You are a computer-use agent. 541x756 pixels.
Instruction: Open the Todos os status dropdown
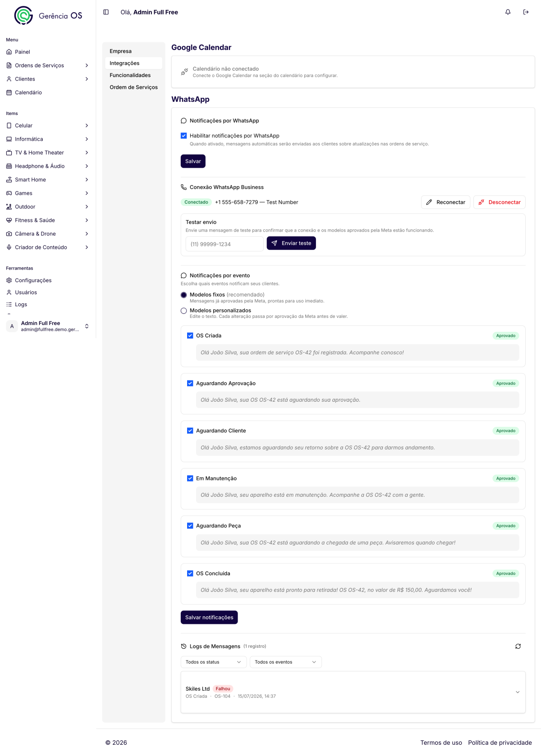coord(213,662)
